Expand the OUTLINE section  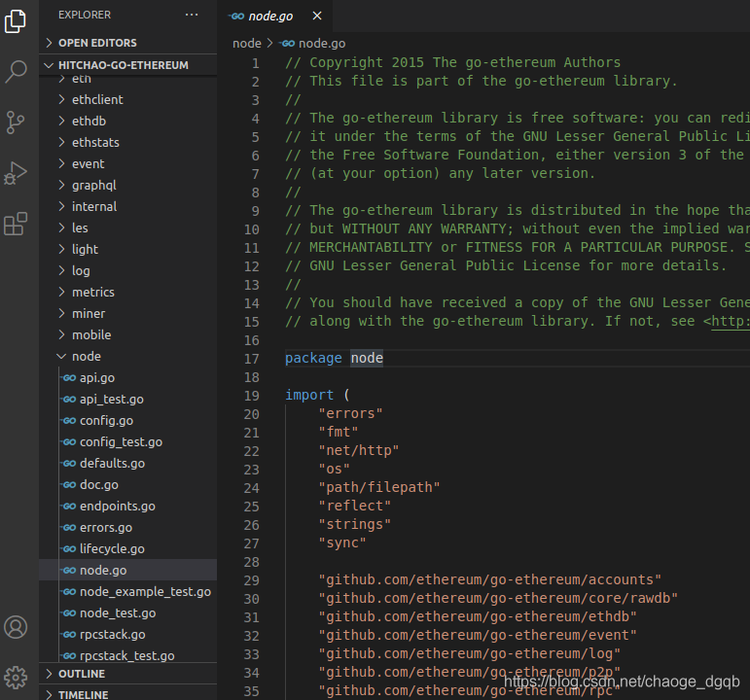click(127, 674)
